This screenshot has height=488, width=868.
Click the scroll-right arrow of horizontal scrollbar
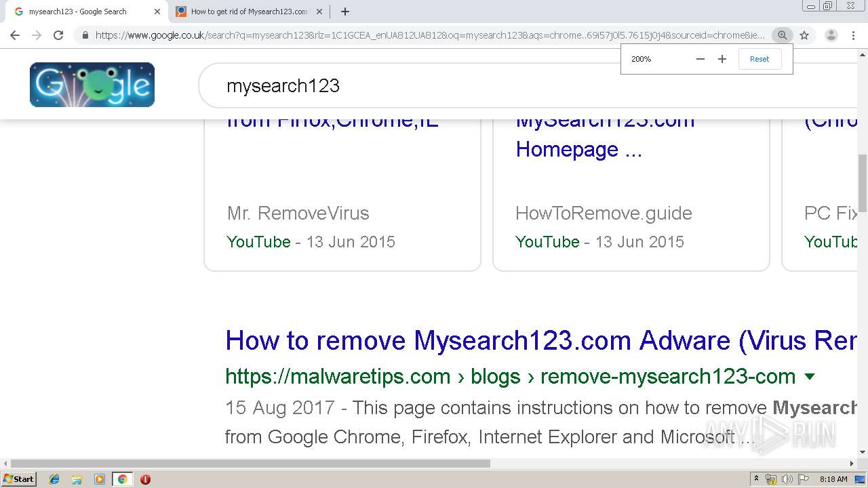[x=852, y=464]
